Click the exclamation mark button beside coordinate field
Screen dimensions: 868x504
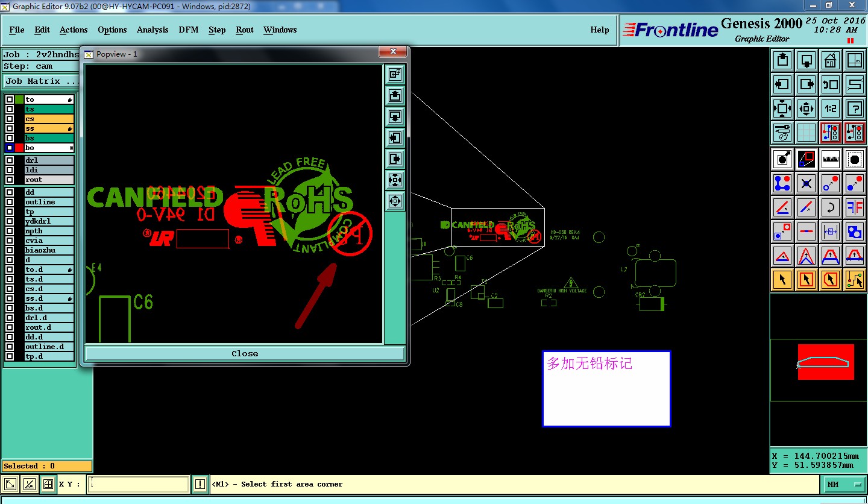(200, 484)
